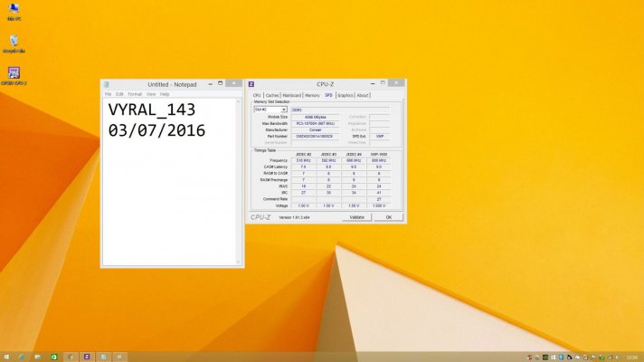Open the volume speaker tray icon
644x362 pixels.
pos(617,357)
